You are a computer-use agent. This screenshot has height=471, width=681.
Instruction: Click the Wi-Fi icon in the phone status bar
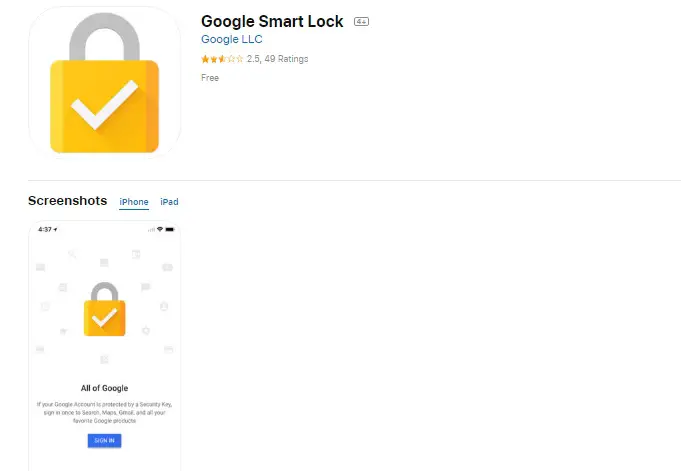tap(159, 230)
